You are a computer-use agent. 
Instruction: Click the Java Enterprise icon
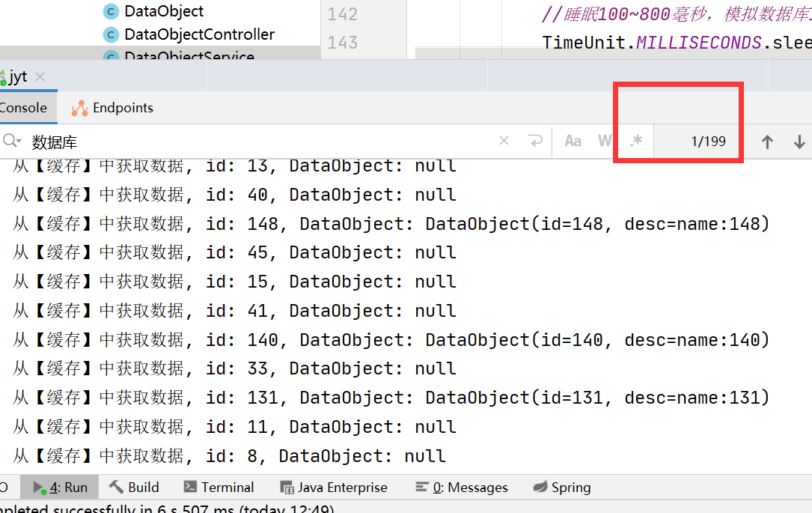tap(287, 488)
